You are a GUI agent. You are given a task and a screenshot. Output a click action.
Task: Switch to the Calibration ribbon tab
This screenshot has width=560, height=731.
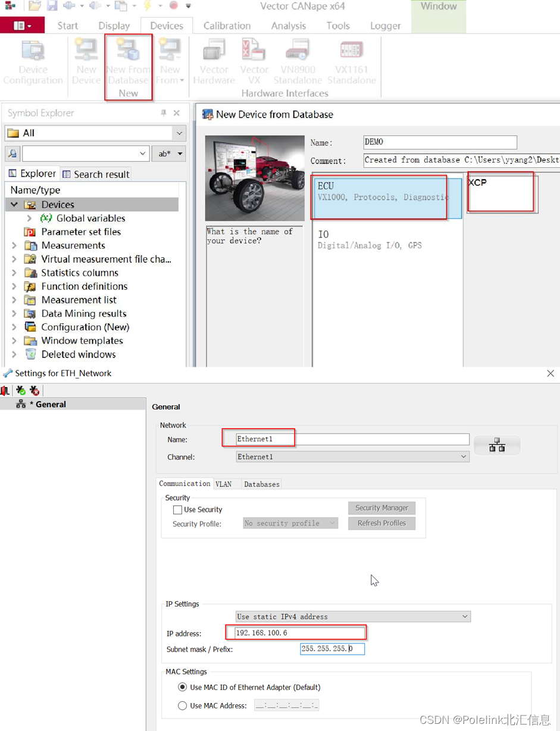[227, 26]
